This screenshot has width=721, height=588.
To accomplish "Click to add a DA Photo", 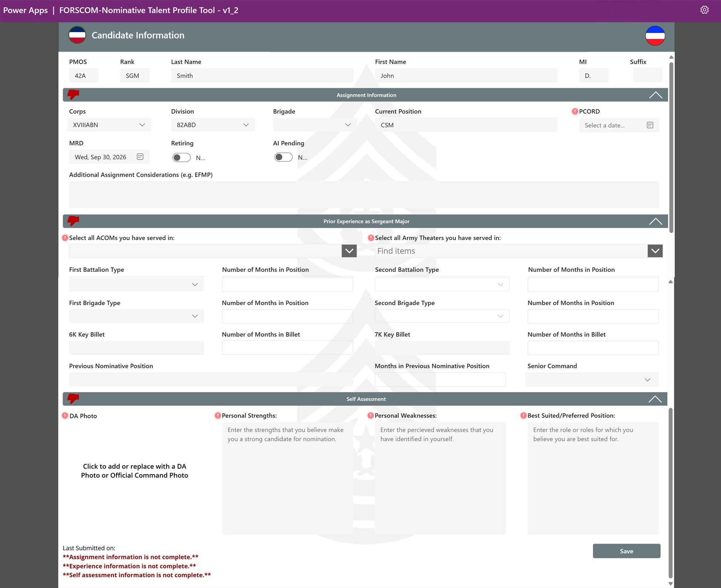I will point(134,471).
